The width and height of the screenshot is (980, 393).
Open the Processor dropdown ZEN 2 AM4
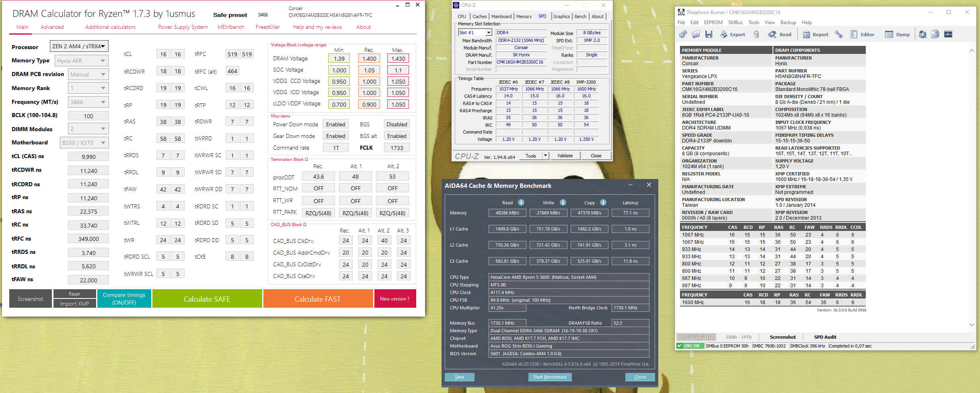pos(79,46)
